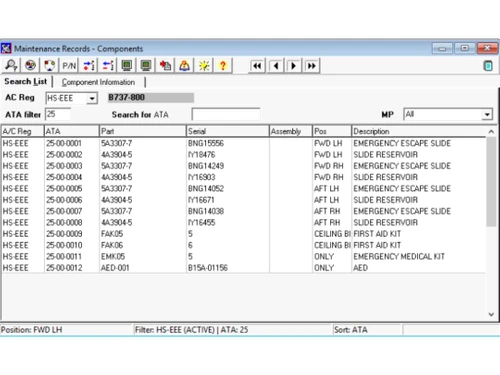The width and height of the screenshot is (500, 375).
Task: Click the AED-001 part cell
Action: [x=143, y=268]
